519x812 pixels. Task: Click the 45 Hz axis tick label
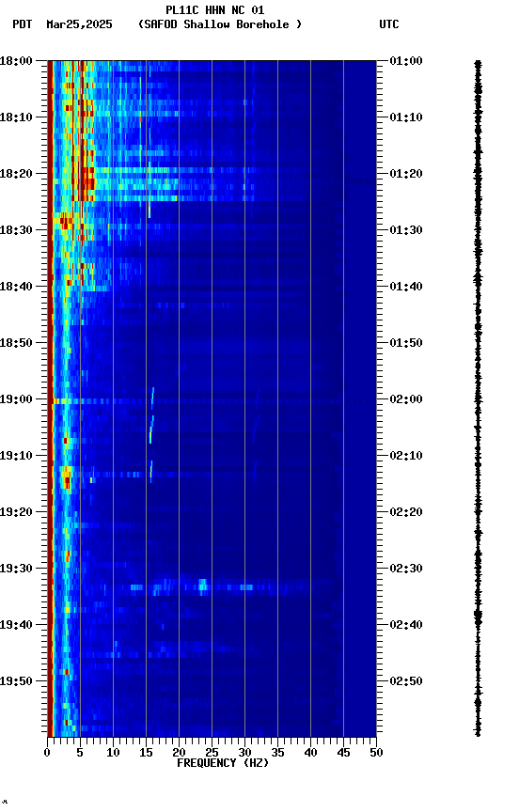point(343,753)
